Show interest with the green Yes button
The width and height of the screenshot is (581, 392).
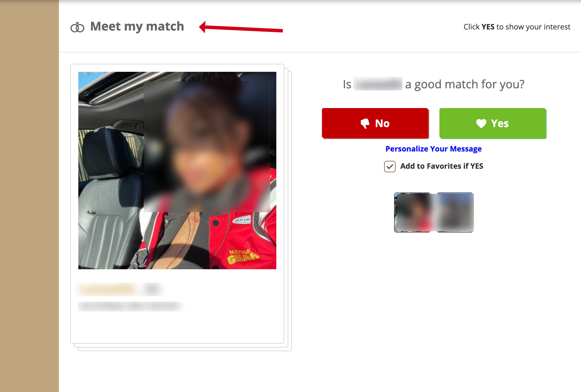(493, 123)
